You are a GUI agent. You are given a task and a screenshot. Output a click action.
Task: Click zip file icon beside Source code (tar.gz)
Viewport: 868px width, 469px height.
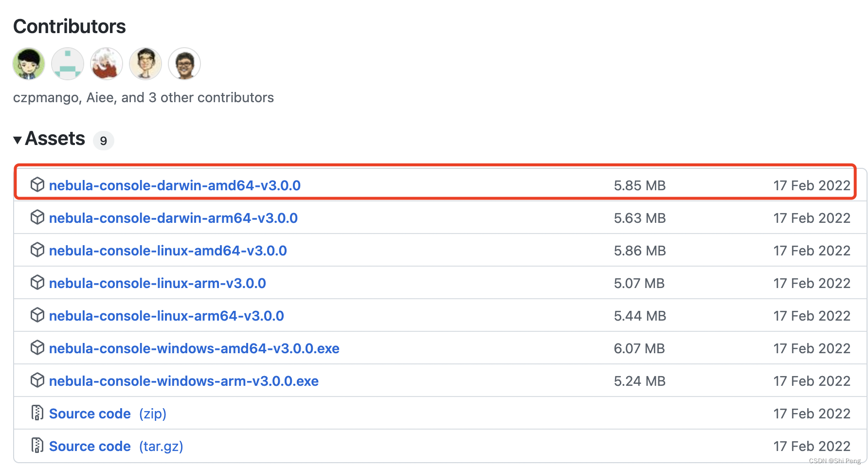[37, 445]
